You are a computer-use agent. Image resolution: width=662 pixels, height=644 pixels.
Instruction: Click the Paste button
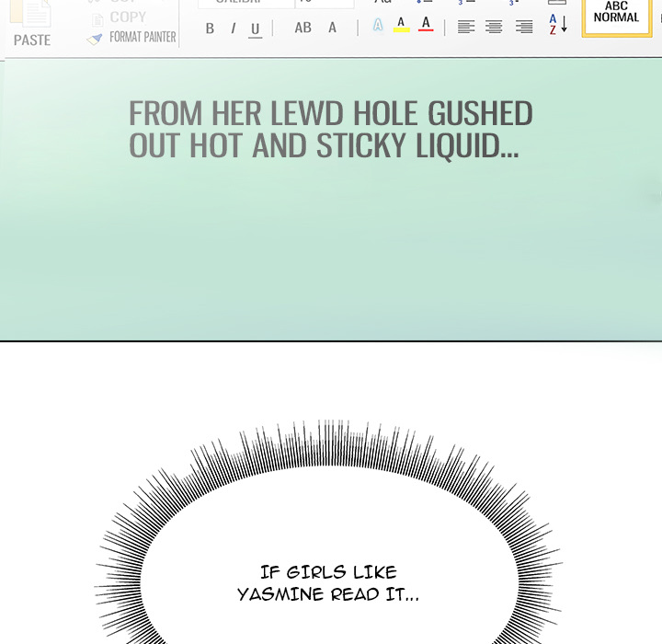coord(32,26)
